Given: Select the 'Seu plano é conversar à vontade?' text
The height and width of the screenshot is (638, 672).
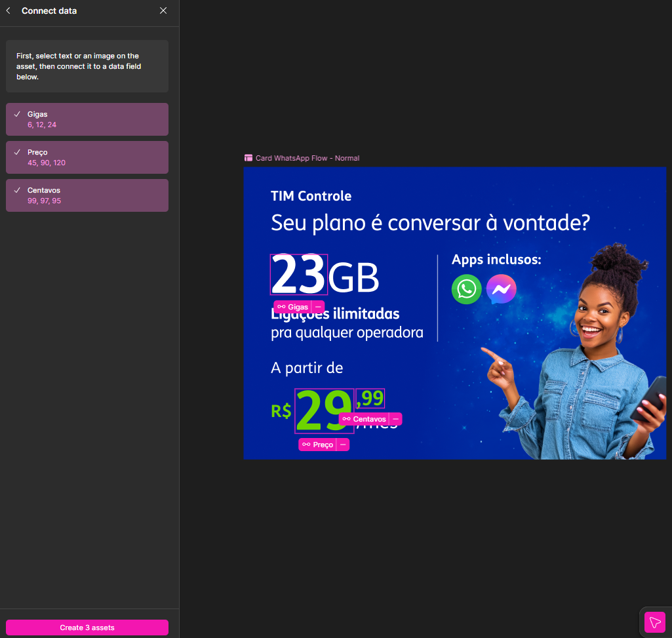Looking at the screenshot, I should [x=430, y=223].
